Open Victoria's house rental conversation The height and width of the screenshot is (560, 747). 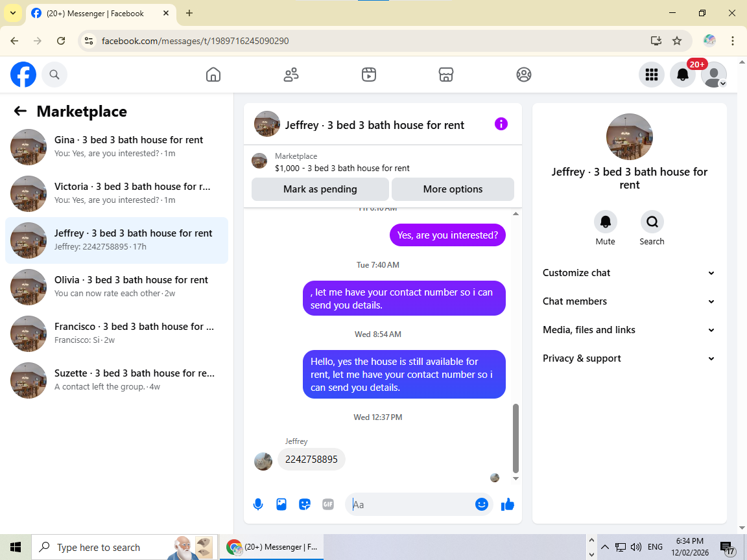click(x=117, y=193)
